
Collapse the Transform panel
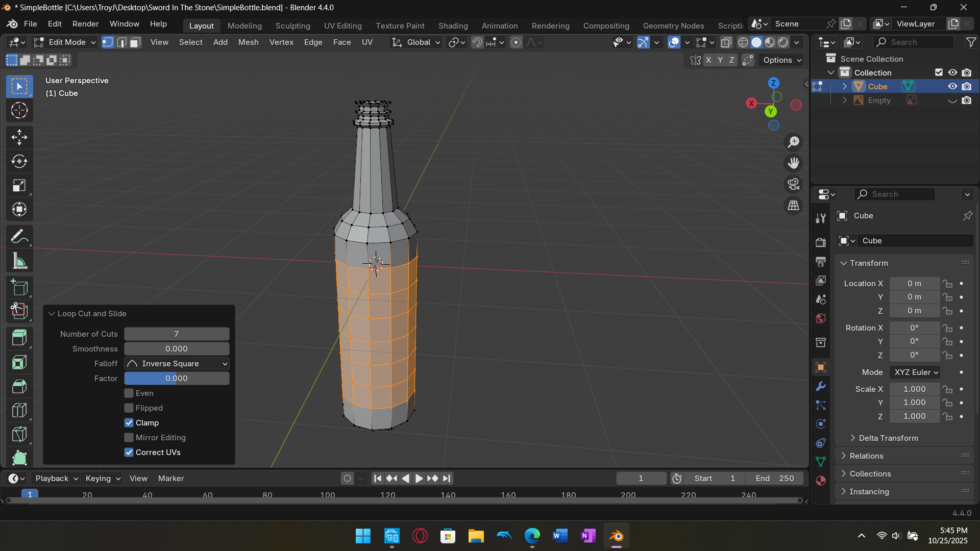point(844,263)
